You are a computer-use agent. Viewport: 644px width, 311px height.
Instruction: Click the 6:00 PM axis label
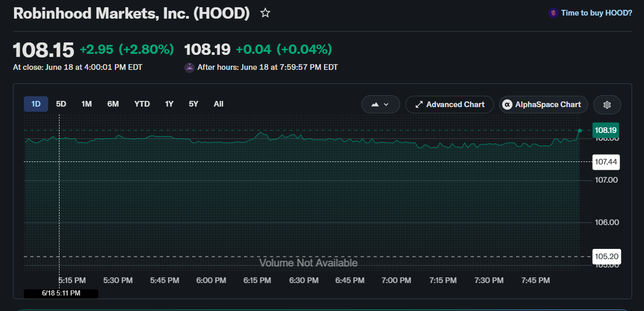(x=211, y=280)
